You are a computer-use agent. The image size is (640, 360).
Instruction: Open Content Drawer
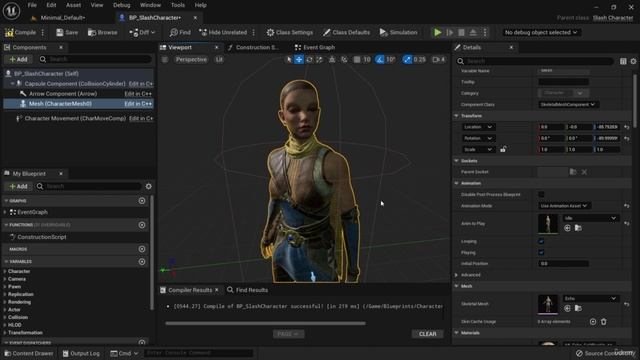point(29,353)
